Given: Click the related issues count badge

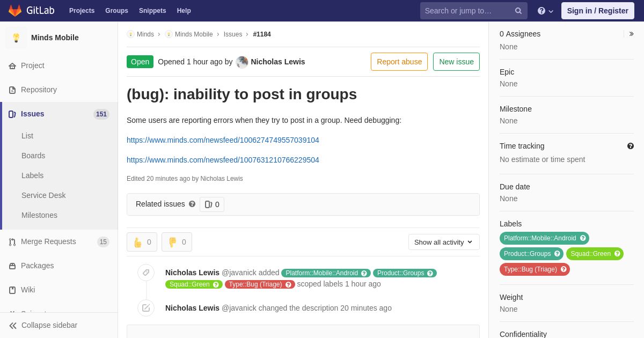Looking at the screenshot, I should click(x=212, y=204).
